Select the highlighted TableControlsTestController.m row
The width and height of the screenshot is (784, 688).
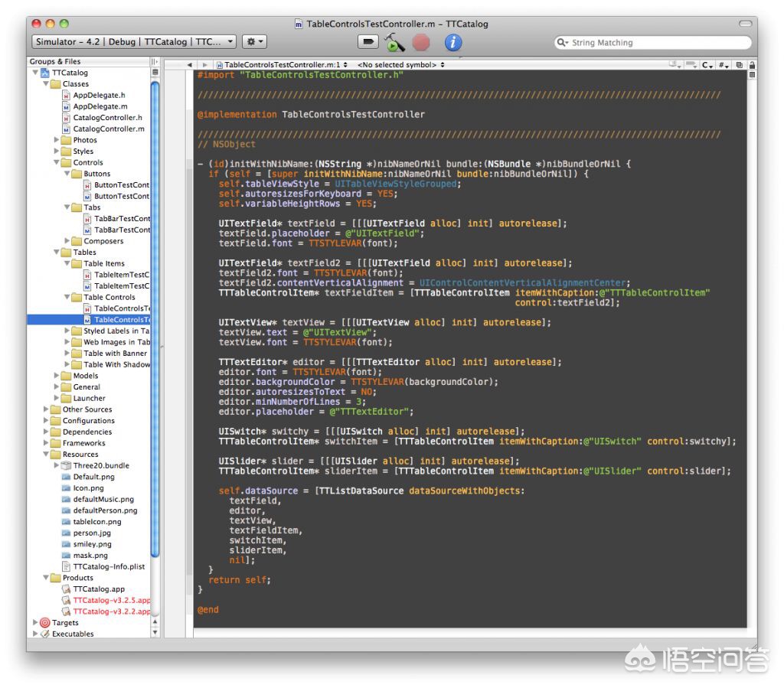coord(89,320)
